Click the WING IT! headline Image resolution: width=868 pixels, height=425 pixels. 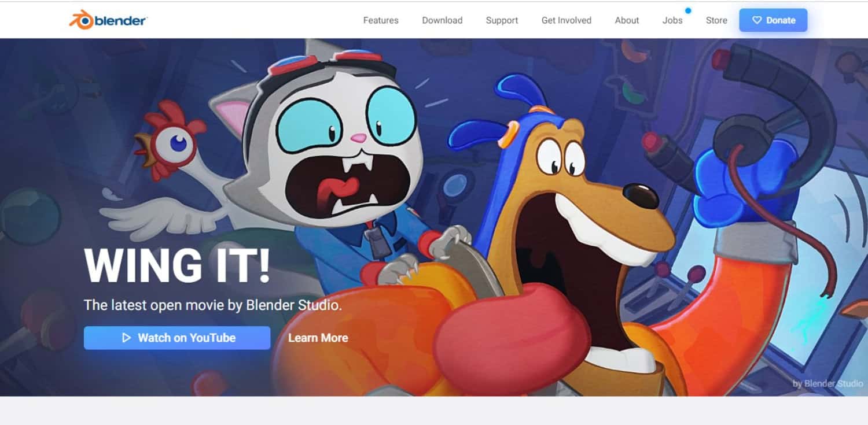[177, 265]
